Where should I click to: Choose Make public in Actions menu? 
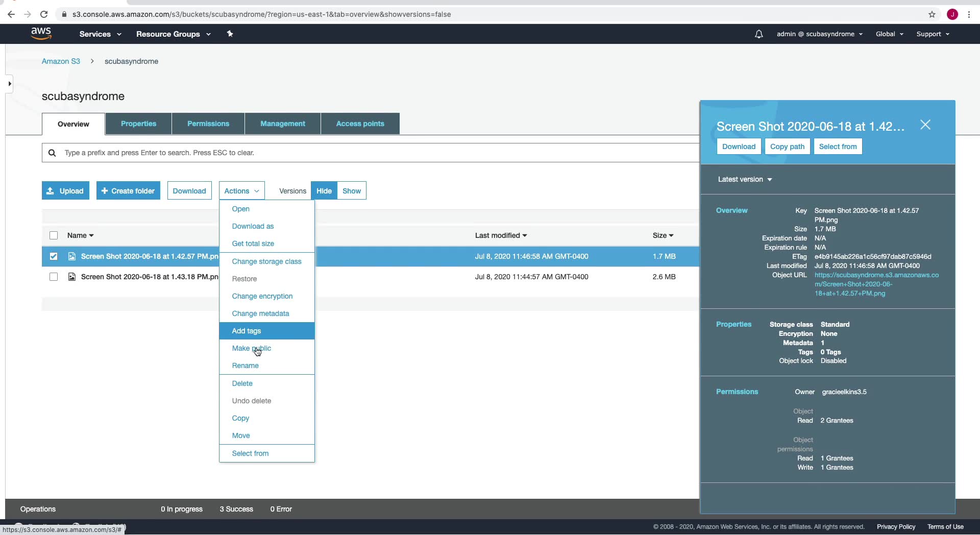tap(267, 348)
